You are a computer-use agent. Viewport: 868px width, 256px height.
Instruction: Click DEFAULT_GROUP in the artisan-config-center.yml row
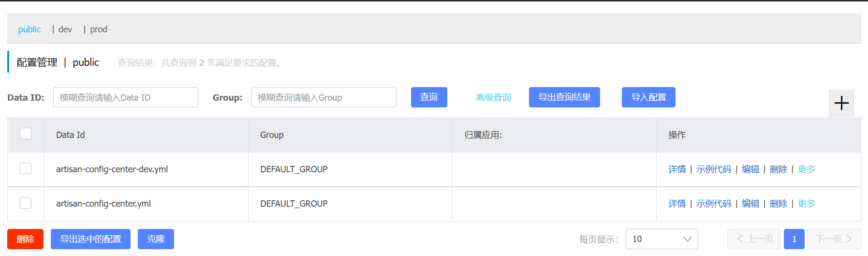point(294,204)
